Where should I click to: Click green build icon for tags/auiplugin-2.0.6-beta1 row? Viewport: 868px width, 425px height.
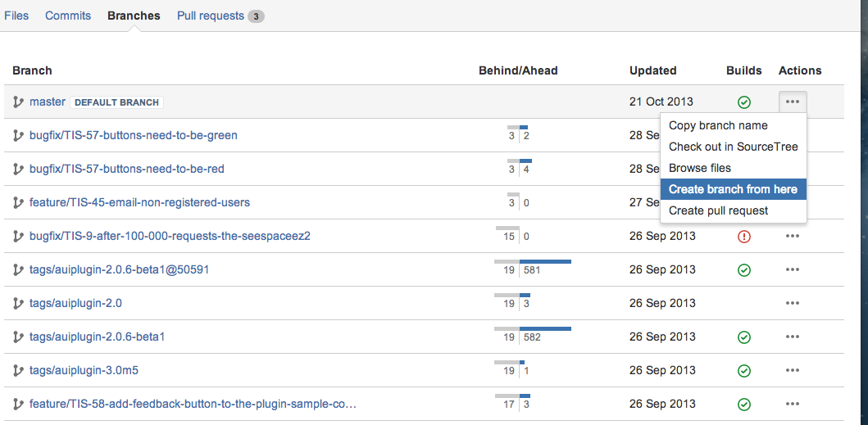click(x=744, y=337)
